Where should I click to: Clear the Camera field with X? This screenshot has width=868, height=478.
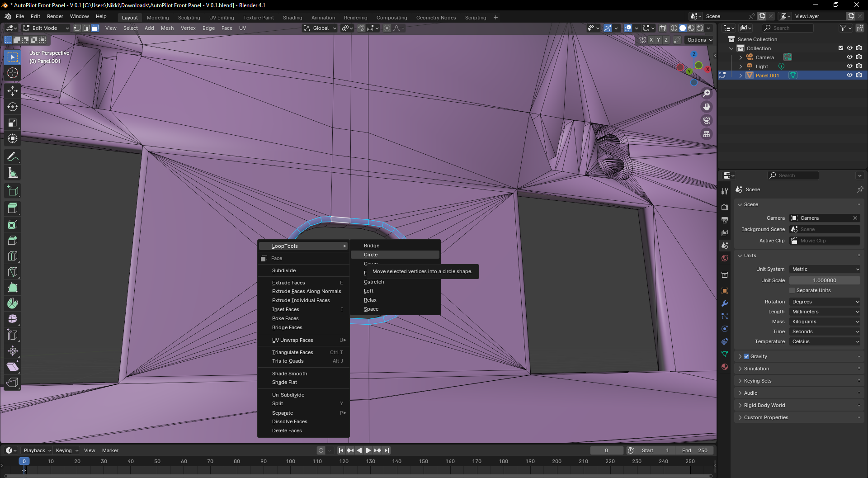(x=855, y=218)
